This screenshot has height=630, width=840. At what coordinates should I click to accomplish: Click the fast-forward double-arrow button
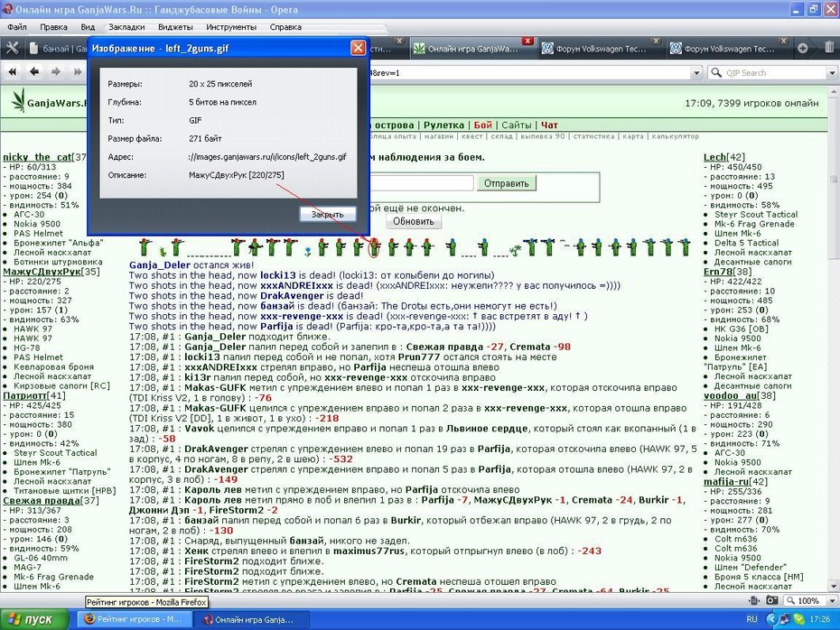pos(78,71)
